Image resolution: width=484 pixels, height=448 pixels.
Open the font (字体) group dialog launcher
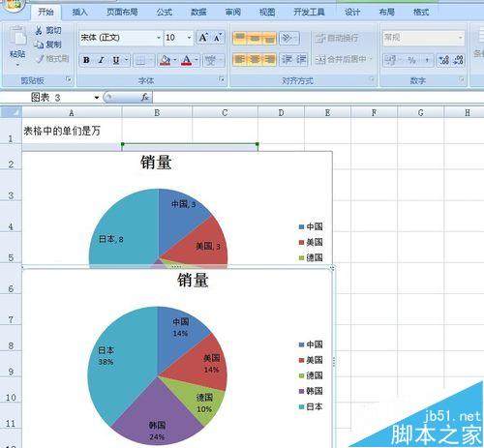click(x=222, y=79)
